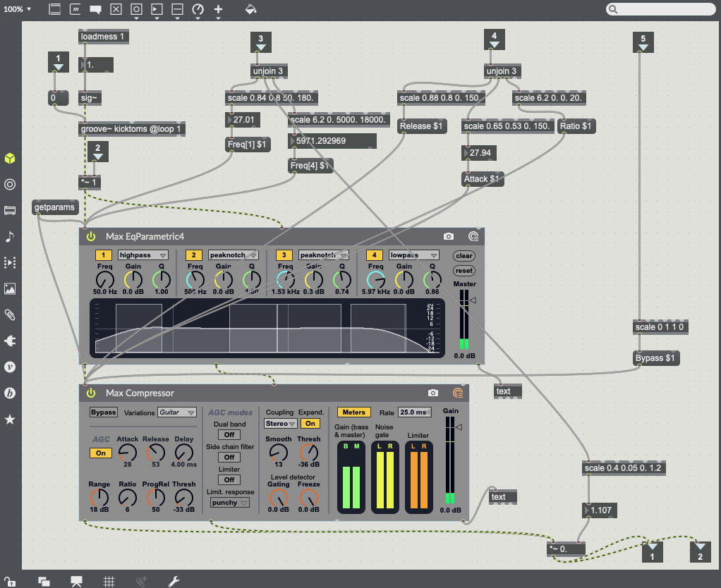The image size is (721, 588).
Task: Toggle the Dual band Off switch
Action: [229, 435]
